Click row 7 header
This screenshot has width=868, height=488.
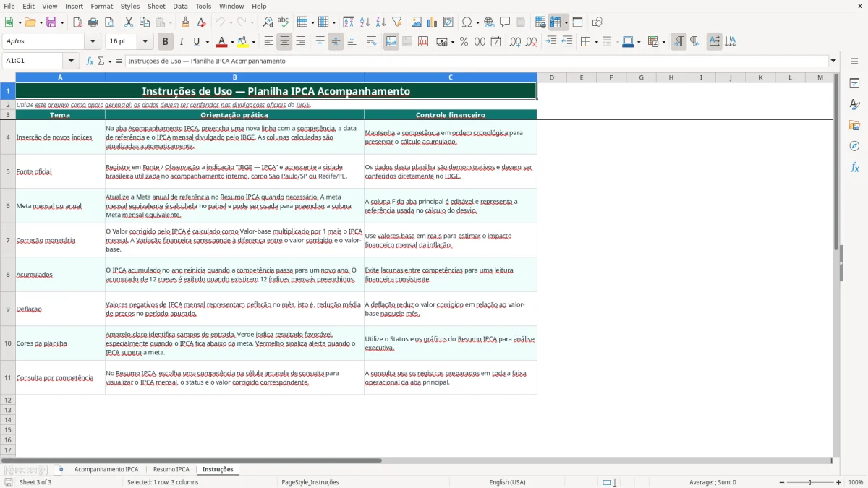(8, 240)
